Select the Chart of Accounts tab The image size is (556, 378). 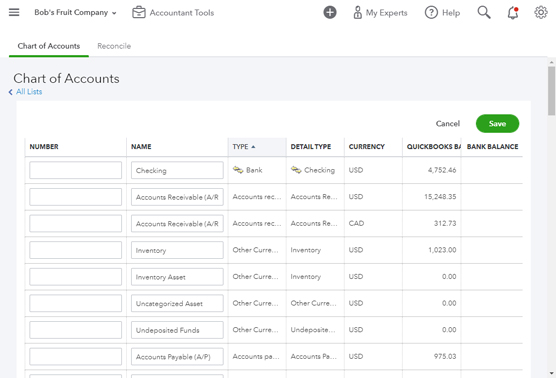tap(49, 46)
